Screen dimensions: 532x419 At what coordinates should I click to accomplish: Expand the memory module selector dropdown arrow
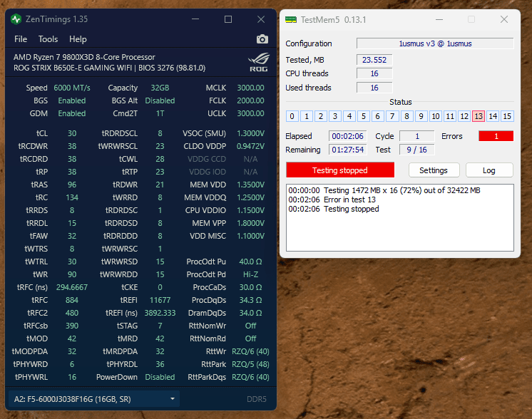tap(173, 398)
